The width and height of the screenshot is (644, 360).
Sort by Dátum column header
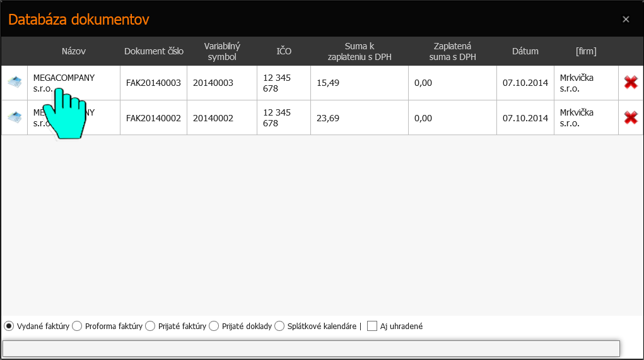[x=525, y=51]
